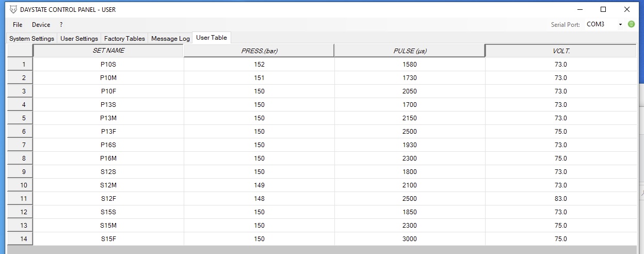Click the SET NAME column header
Viewport: 644px width, 254px height.
tap(108, 51)
